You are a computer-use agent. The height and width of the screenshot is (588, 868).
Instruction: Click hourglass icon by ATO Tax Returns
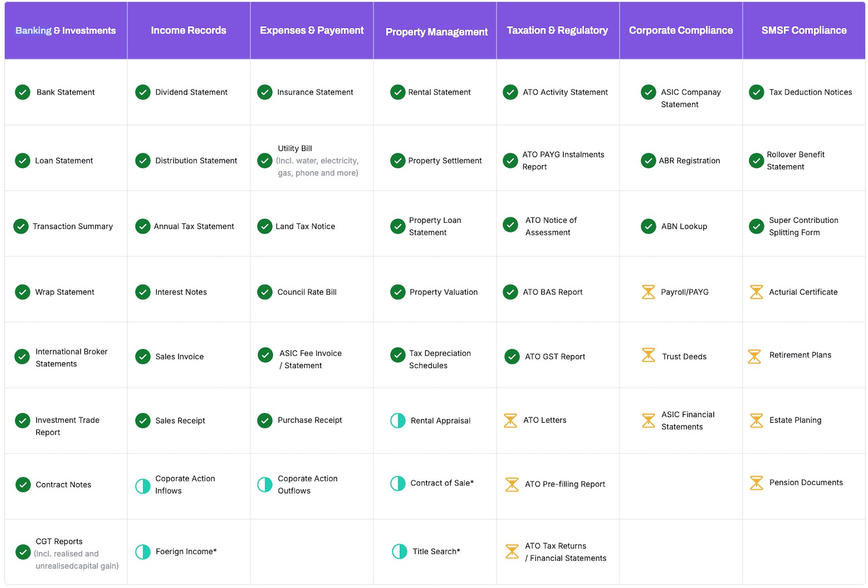coord(512,552)
